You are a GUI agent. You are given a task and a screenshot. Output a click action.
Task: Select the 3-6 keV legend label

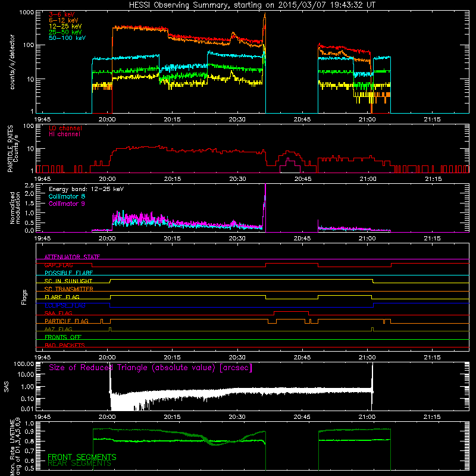[62, 14]
